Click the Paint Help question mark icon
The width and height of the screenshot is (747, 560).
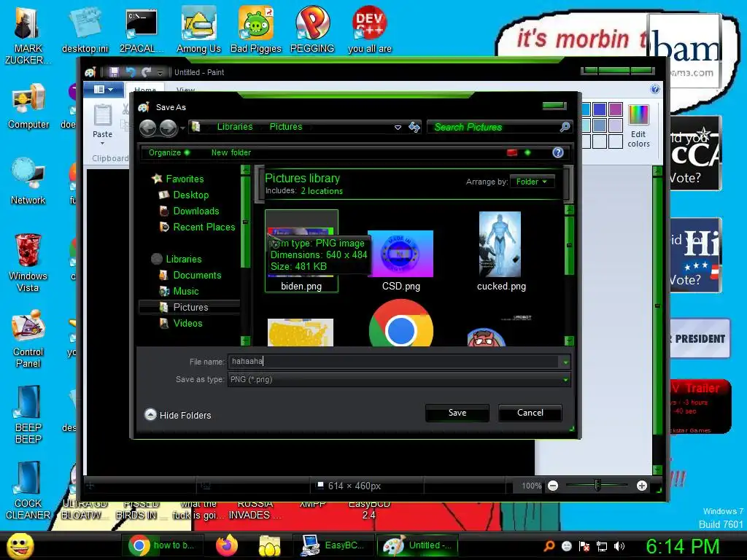pos(655,90)
